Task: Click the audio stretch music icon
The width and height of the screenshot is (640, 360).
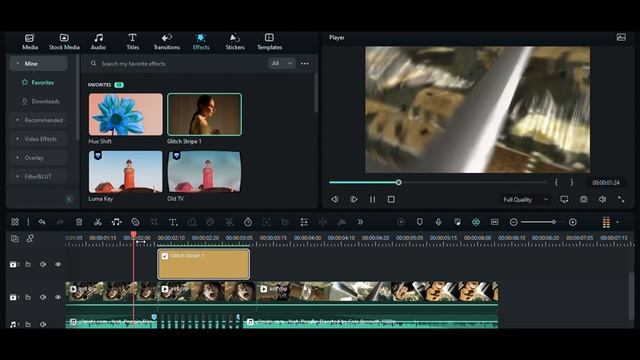Action: tap(117, 222)
